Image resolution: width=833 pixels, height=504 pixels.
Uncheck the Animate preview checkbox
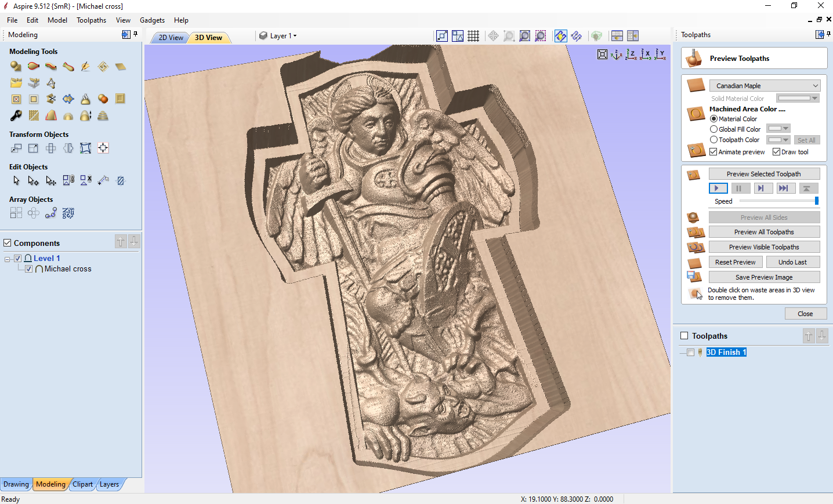click(x=714, y=152)
